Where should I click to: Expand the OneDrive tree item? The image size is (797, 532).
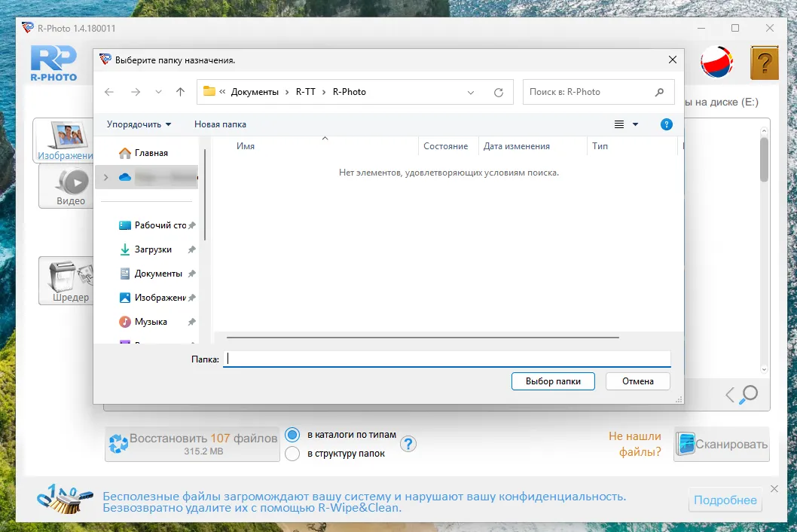coord(105,177)
